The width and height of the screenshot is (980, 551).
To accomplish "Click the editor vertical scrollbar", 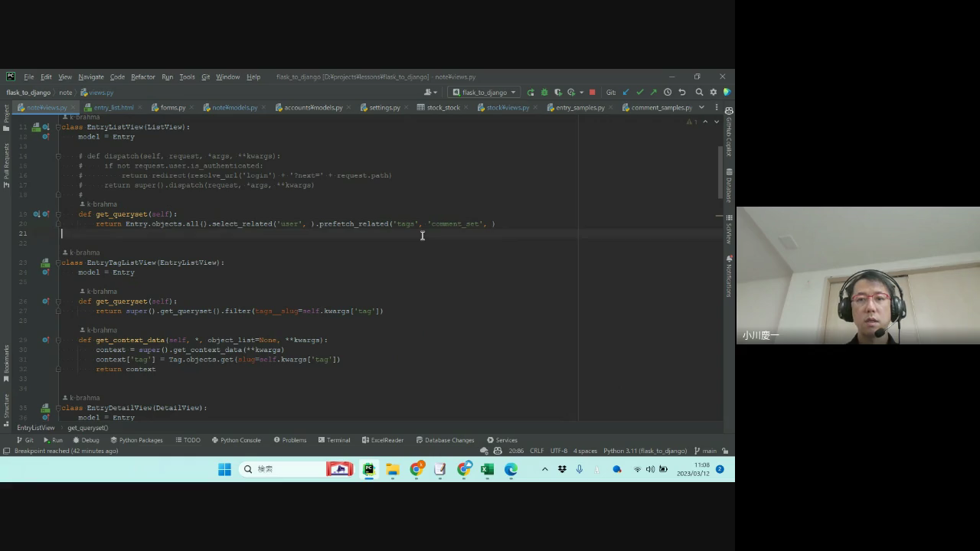I will point(720,172).
